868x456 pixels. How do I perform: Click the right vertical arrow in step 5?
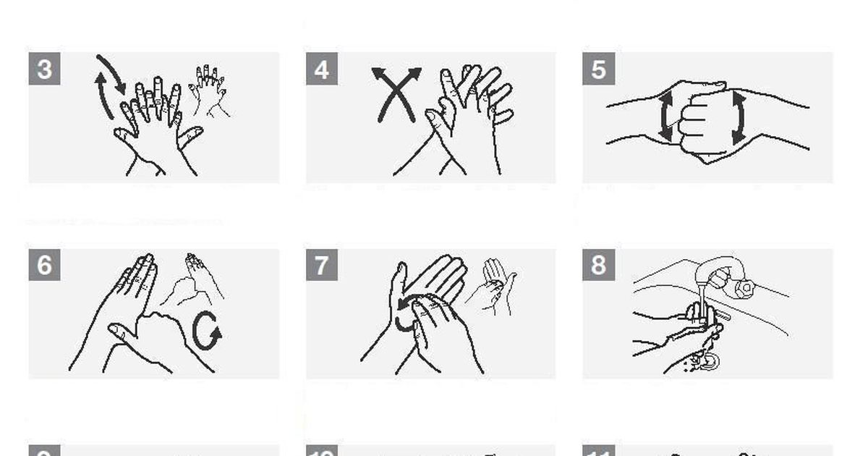coord(737,117)
